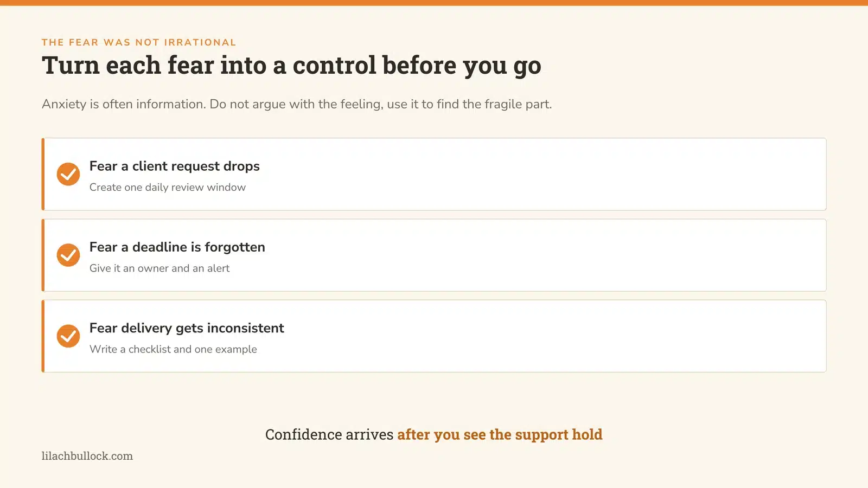Select the heading 'Fear delivery gets inconsistent'
868x488 pixels.
187,328
